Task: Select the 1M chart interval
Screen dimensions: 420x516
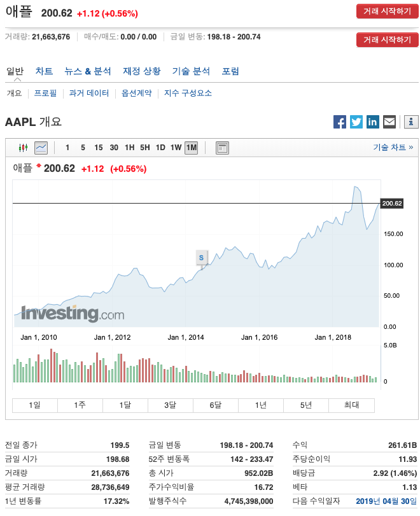Action: [x=192, y=148]
